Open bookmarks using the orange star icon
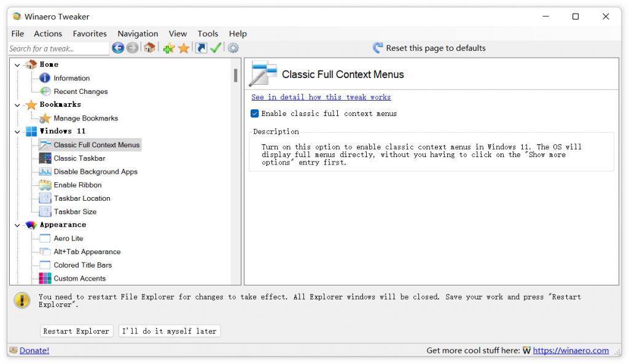 (184, 48)
